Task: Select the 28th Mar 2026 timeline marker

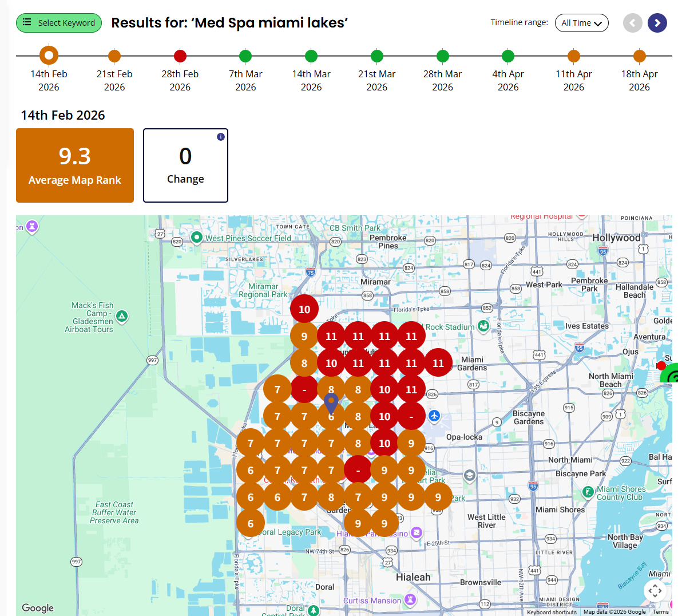Action: (443, 56)
